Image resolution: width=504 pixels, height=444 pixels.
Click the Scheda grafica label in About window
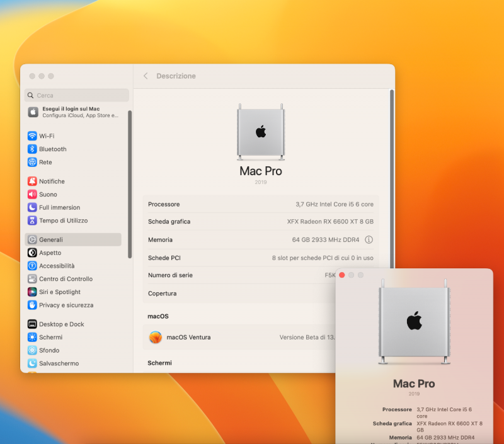[392, 423]
